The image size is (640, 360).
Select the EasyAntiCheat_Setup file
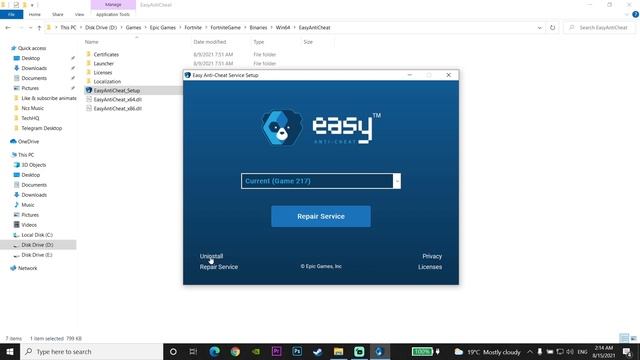click(x=117, y=90)
